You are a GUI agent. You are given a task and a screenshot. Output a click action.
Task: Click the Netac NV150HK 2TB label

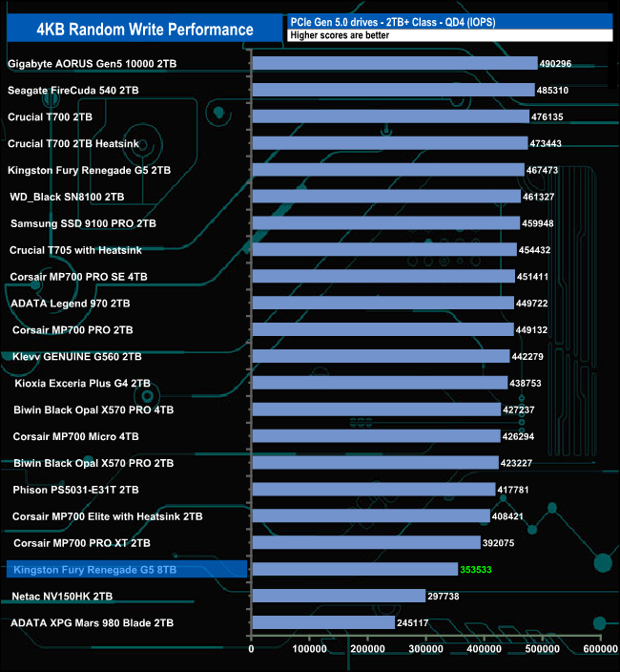(x=62, y=597)
